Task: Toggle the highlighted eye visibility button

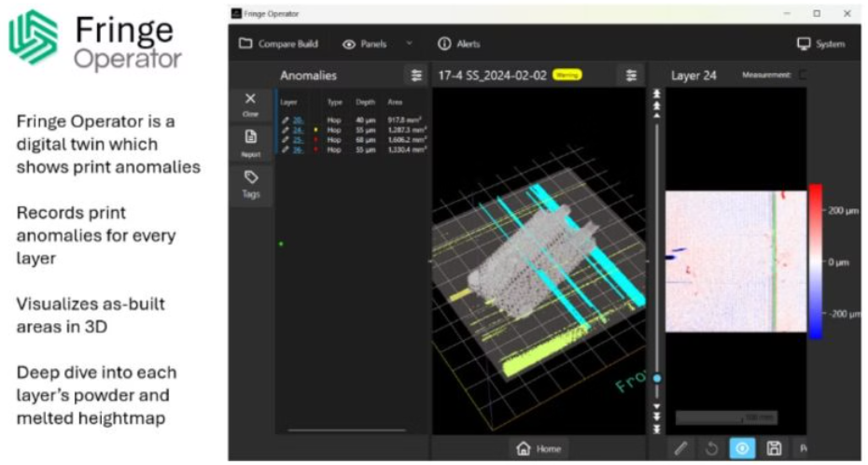Action: [742, 448]
